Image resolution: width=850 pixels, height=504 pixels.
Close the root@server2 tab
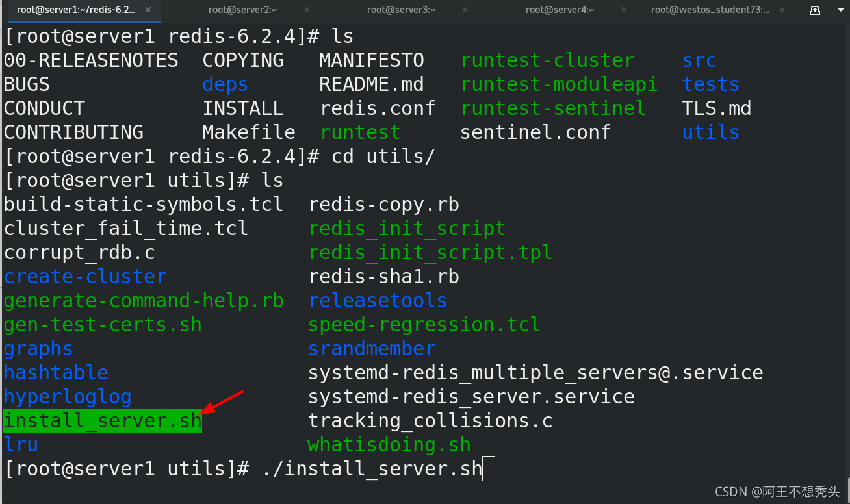point(307,10)
